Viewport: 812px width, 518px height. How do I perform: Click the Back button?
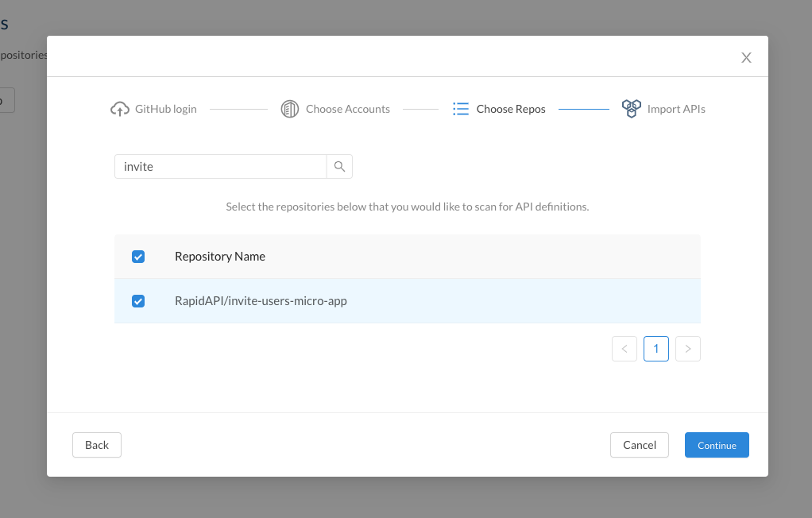[97, 445]
